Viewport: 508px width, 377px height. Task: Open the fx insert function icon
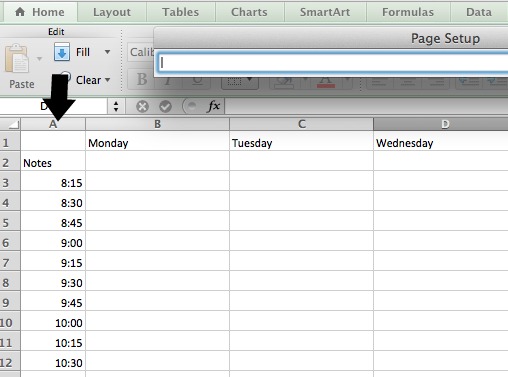pos(213,106)
